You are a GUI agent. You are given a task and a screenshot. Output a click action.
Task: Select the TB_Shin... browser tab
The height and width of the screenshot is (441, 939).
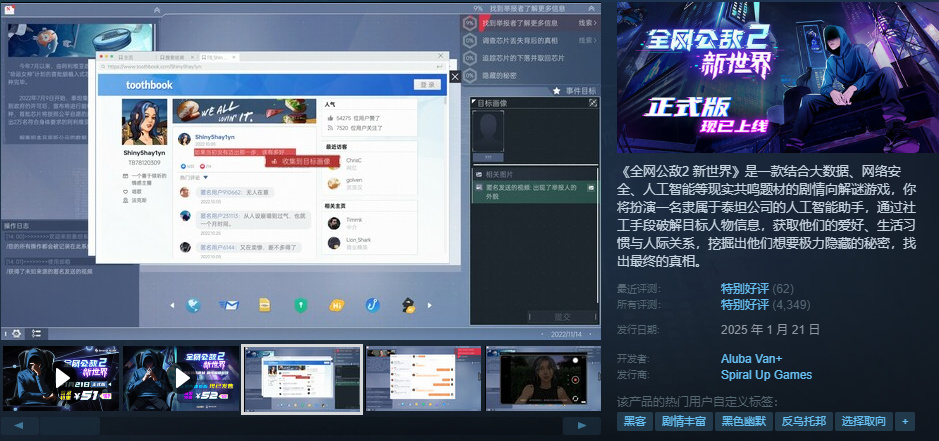219,57
